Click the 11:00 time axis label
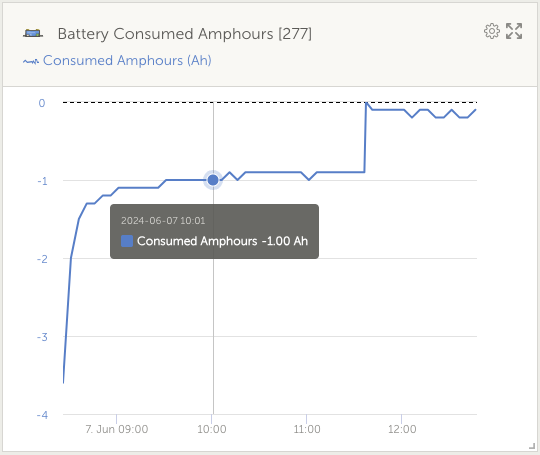Image resolution: width=540 pixels, height=455 pixels. [x=307, y=429]
